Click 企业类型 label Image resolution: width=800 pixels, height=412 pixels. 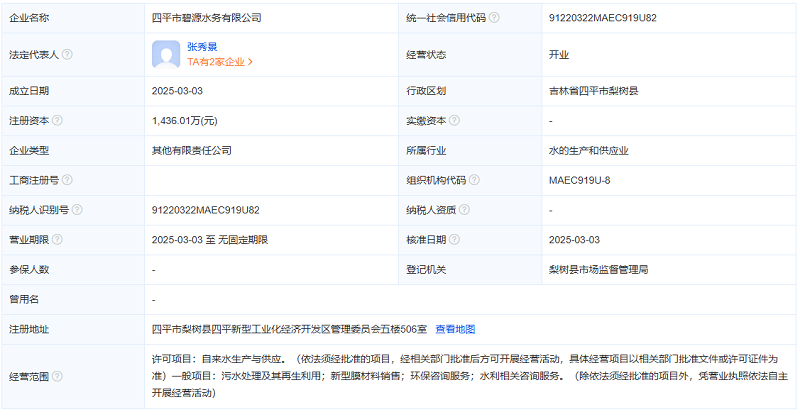click(29, 150)
